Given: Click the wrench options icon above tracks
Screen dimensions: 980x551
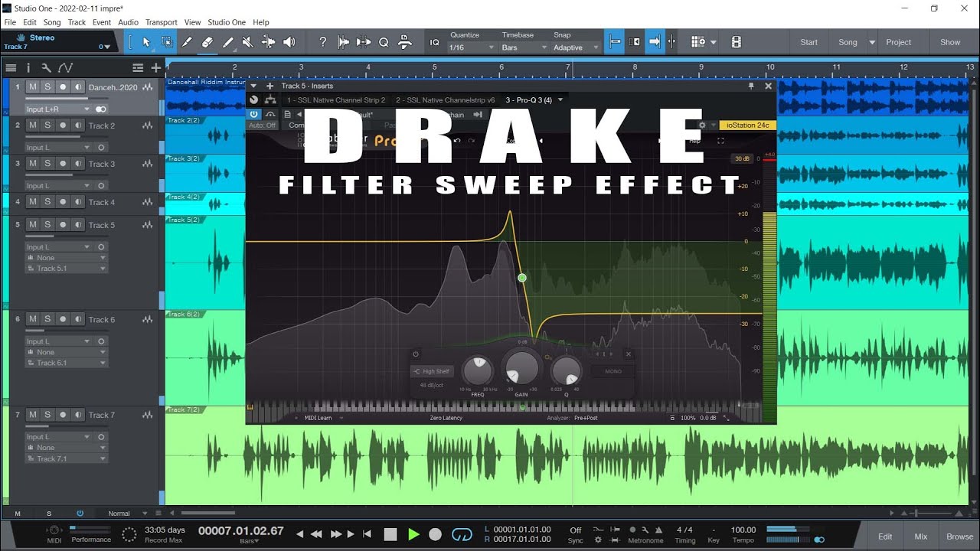Looking at the screenshot, I should (46, 68).
